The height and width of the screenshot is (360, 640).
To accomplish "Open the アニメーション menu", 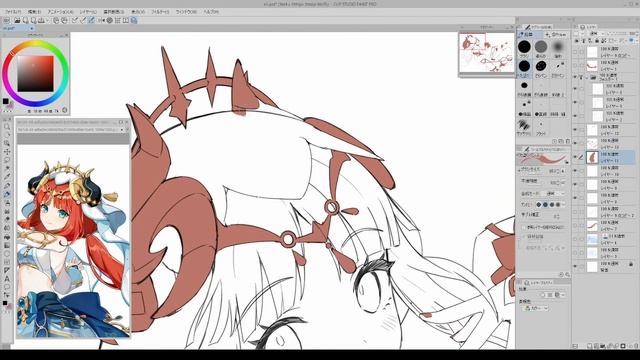I will 60,12.
